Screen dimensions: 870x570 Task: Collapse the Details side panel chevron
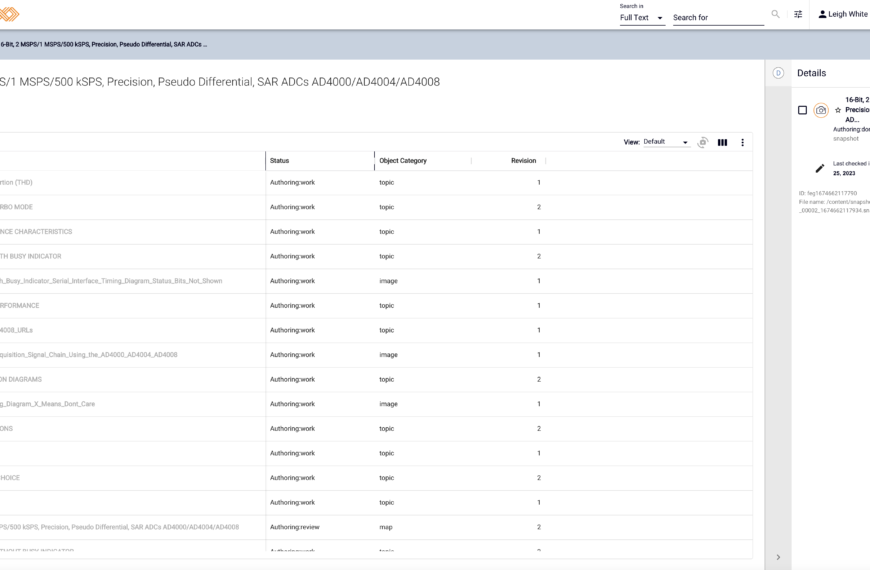click(x=778, y=557)
